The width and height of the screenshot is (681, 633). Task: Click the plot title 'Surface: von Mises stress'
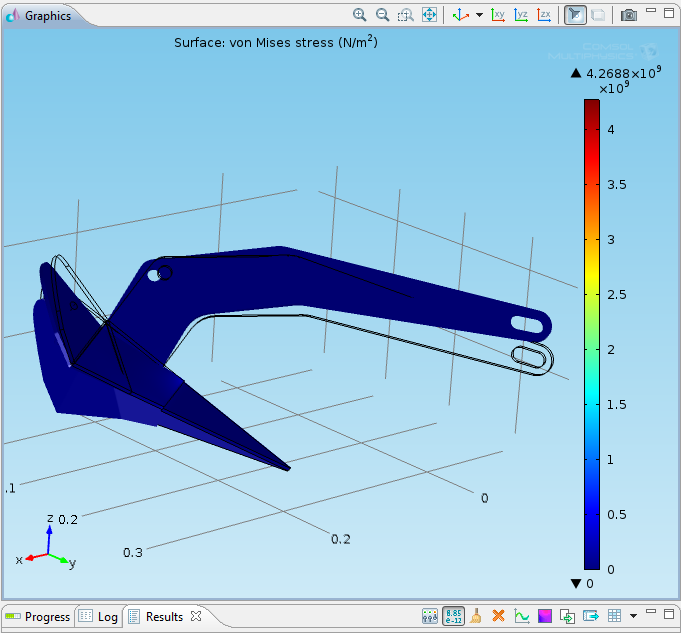coord(275,42)
